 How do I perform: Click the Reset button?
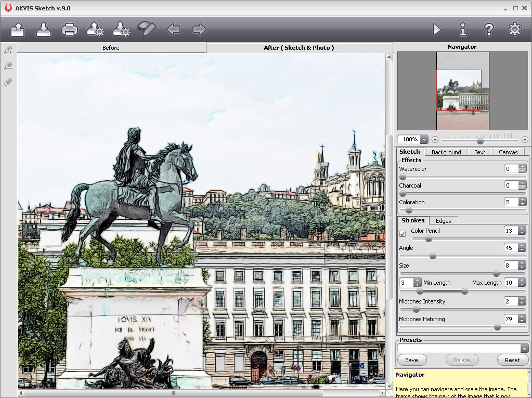(x=512, y=360)
